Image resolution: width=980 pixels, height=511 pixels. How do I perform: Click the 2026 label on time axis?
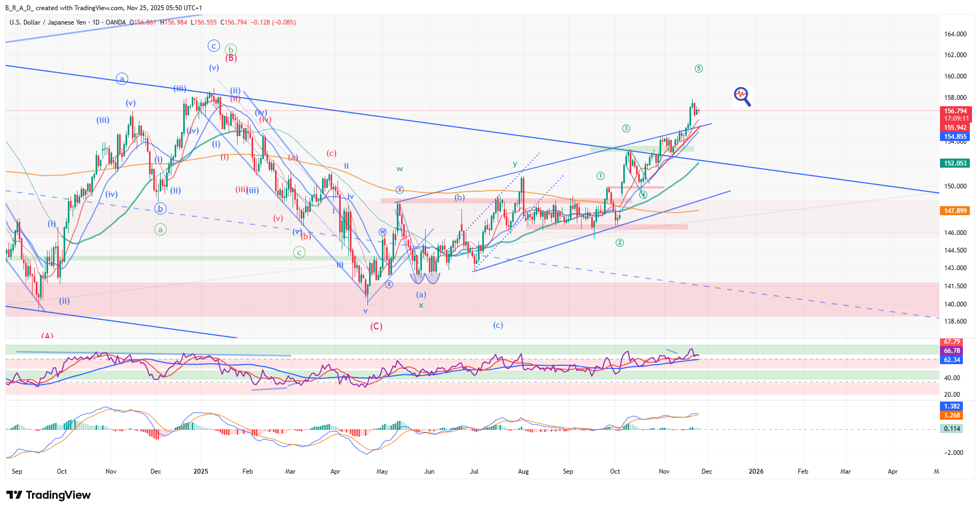click(756, 471)
